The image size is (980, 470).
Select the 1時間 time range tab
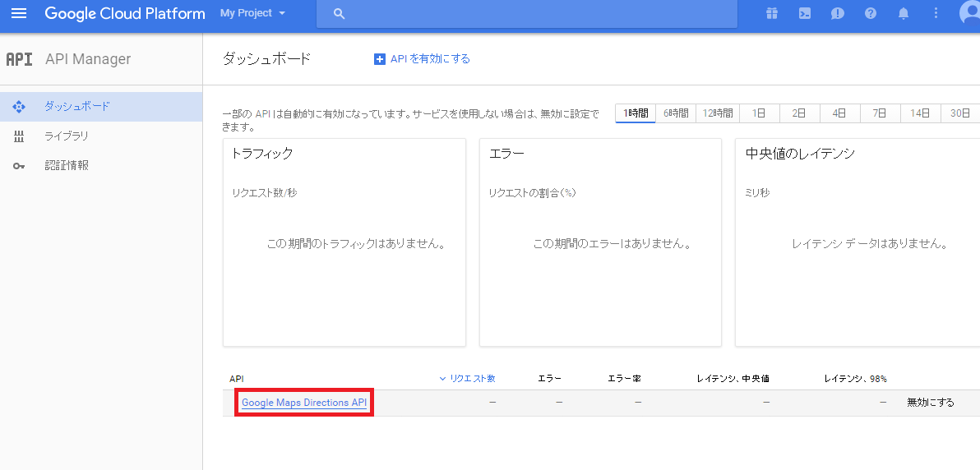(636, 113)
